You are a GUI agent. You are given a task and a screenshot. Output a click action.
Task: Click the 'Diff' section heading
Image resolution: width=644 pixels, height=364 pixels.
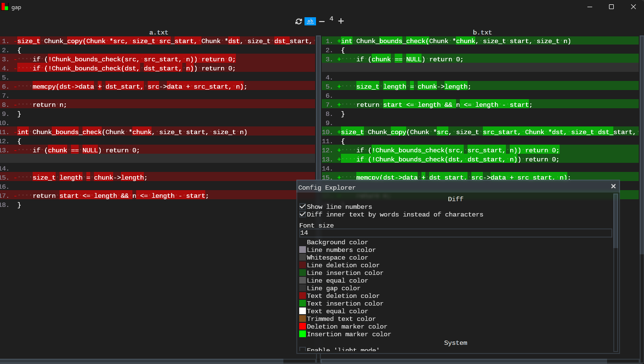[456, 199]
